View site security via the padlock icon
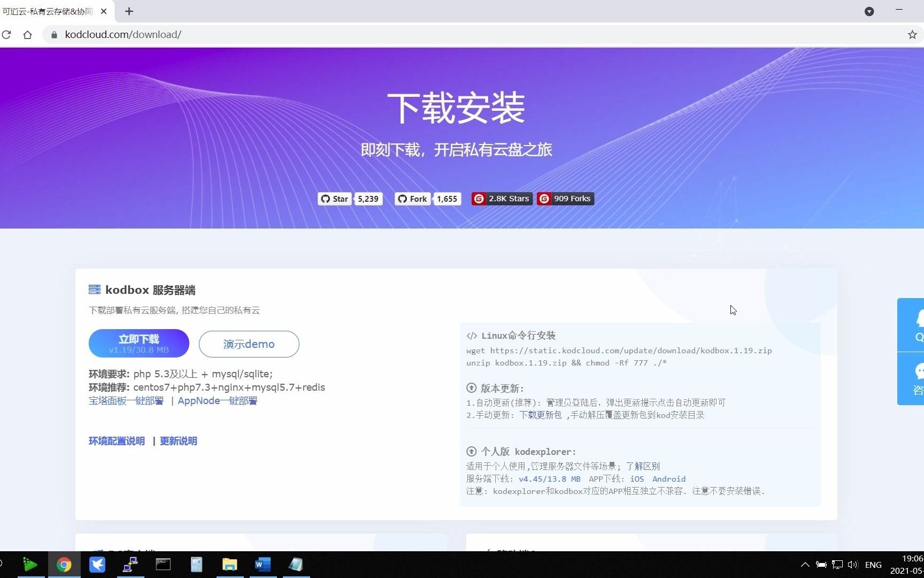The height and width of the screenshot is (578, 924). [54, 35]
